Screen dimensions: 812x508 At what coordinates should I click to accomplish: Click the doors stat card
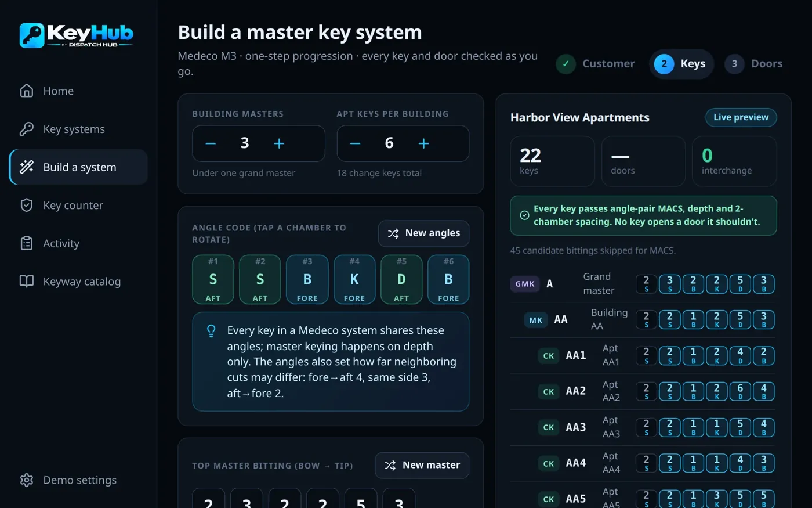click(x=643, y=161)
